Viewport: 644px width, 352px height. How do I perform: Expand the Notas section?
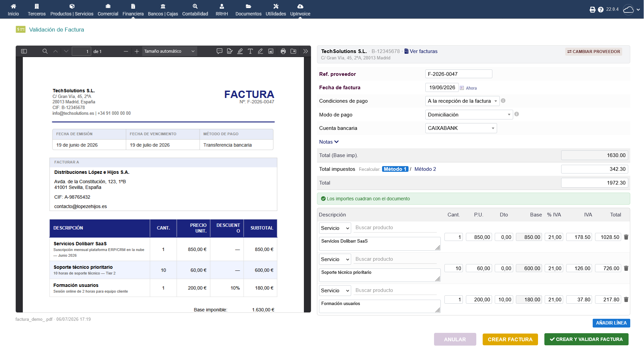329,142
